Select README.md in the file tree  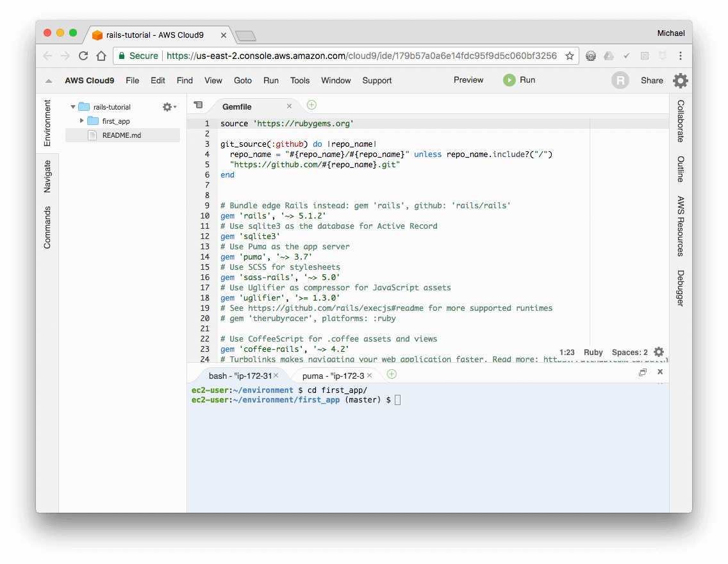pyautogui.click(x=122, y=135)
